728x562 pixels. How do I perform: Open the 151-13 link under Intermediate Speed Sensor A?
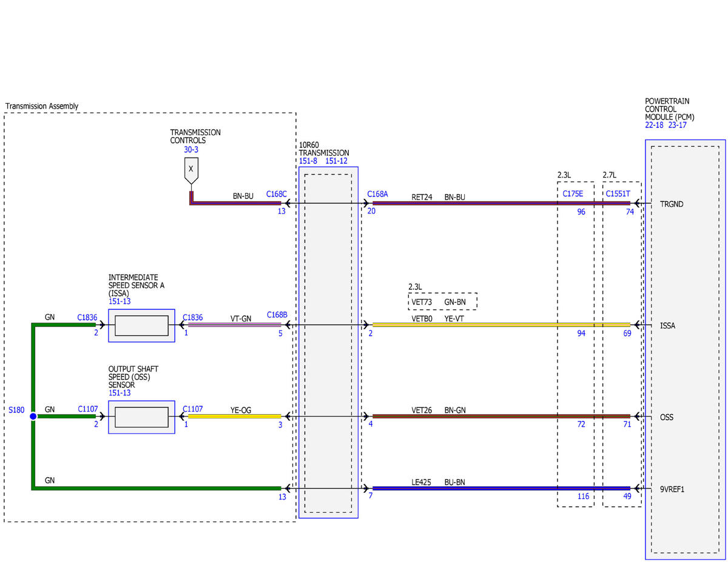coord(120,301)
